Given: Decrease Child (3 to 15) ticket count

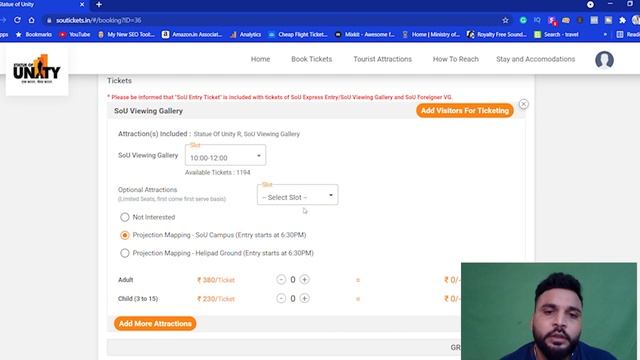Looking at the screenshot, I should [x=281, y=298].
